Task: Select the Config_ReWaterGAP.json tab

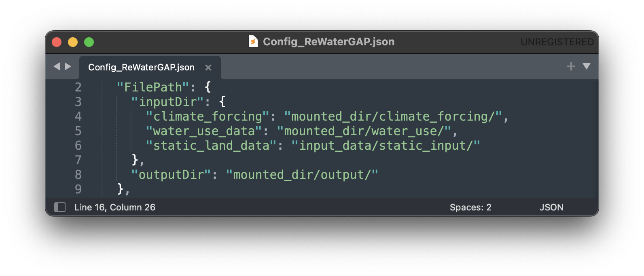Action: point(141,67)
